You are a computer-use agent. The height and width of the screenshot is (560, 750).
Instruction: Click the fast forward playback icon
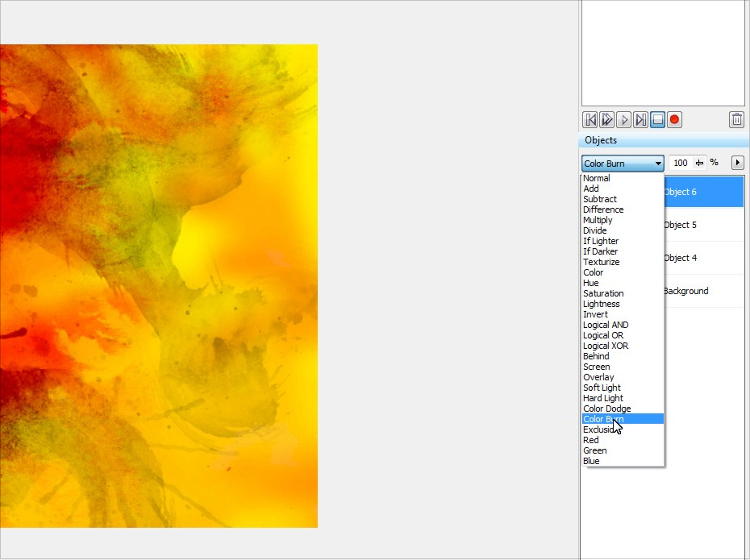[x=607, y=120]
